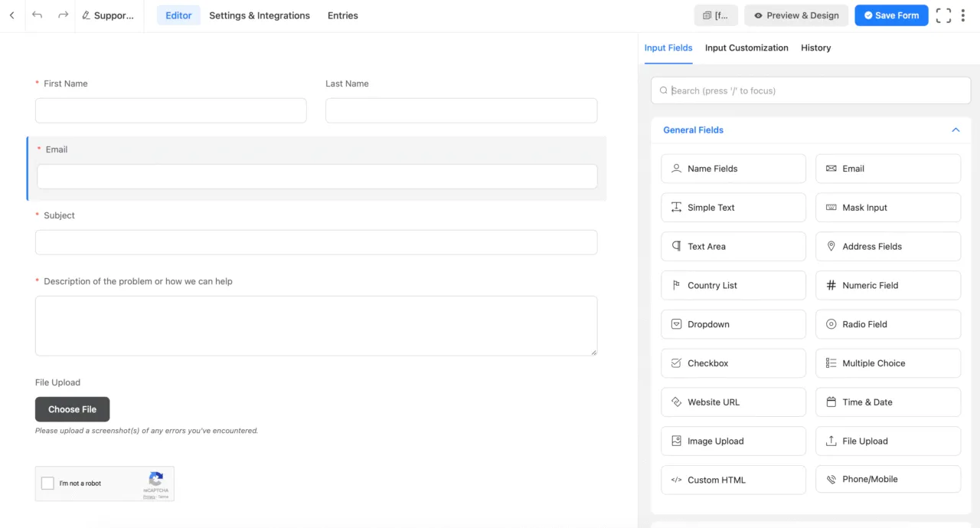Click the First Name input field
This screenshot has height=528, width=980.
coord(171,110)
